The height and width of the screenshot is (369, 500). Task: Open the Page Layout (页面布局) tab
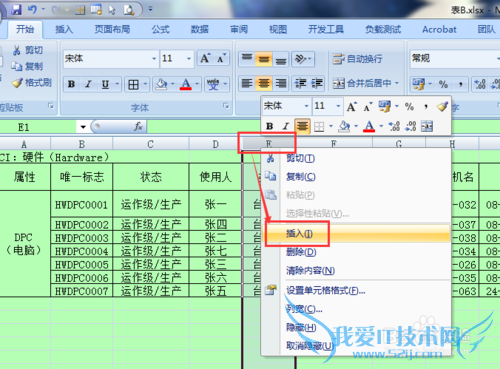click(x=112, y=30)
